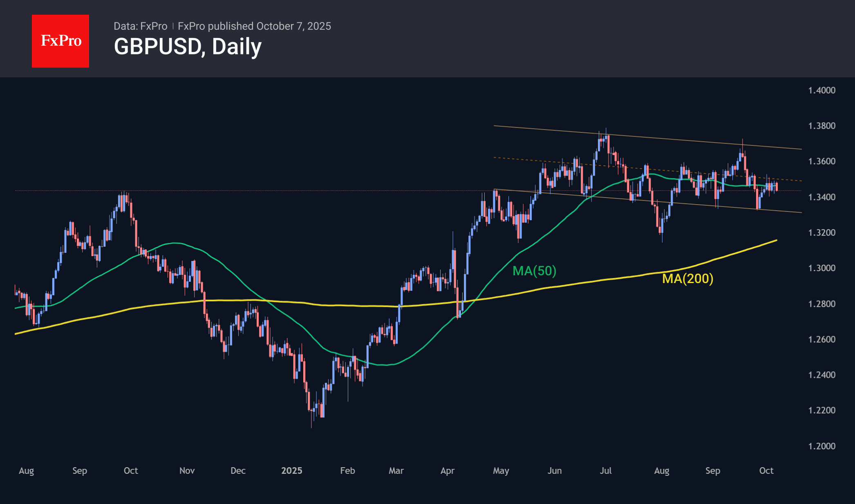Image resolution: width=855 pixels, height=504 pixels.
Task: Click the 1.3000 price axis label
Action: tap(821, 268)
